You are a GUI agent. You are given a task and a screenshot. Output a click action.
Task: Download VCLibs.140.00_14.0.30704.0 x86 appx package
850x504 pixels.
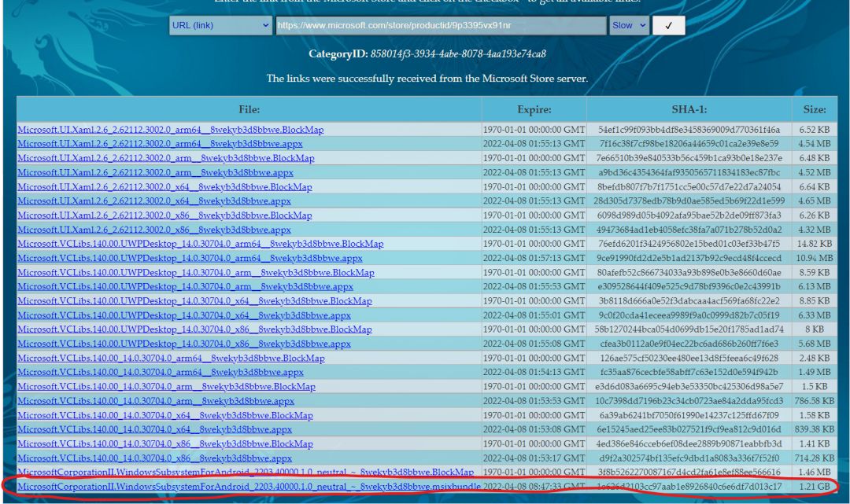tap(154, 458)
